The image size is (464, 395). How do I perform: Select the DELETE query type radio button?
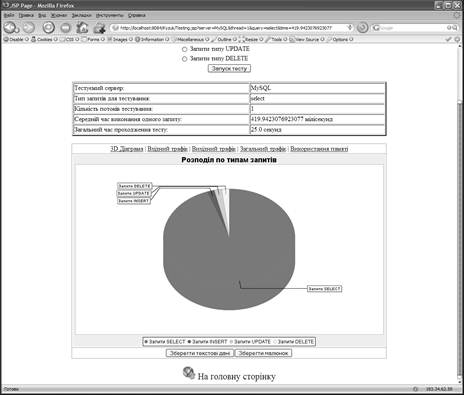pos(184,59)
